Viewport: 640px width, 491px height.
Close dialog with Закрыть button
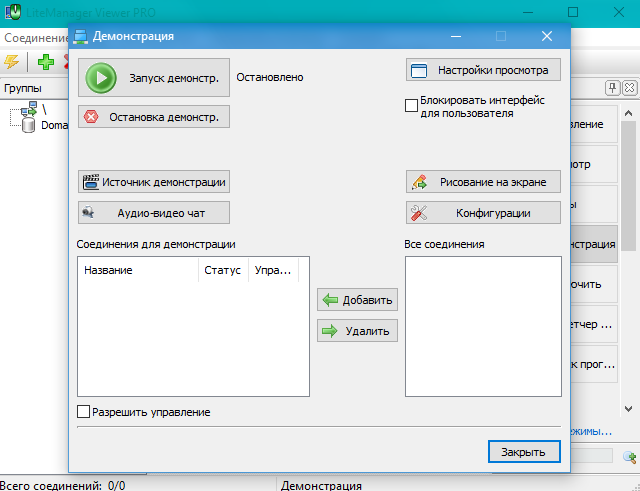[524, 451]
